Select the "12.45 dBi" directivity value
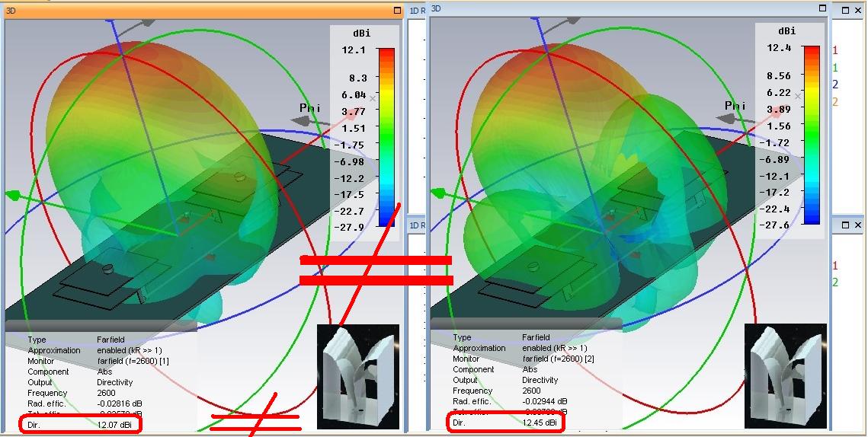 (x=540, y=423)
